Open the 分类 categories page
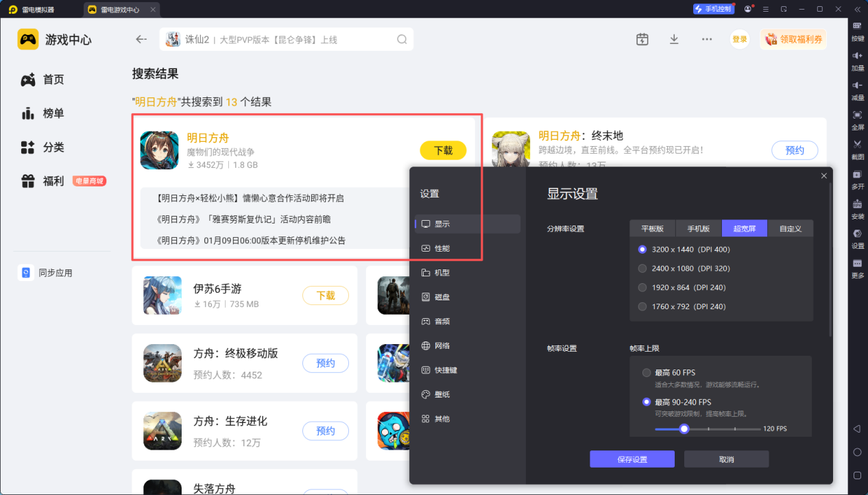This screenshot has width=868, height=495. pyautogui.click(x=43, y=147)
